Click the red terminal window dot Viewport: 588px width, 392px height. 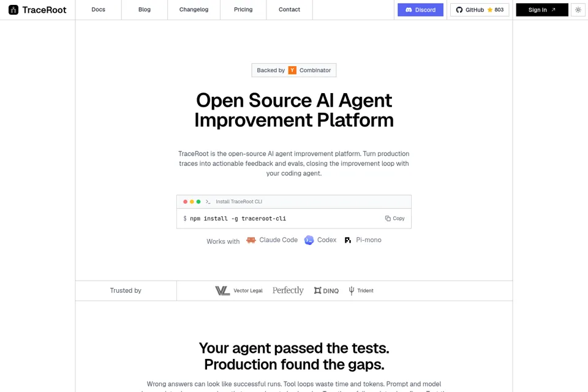pos(185,202)
